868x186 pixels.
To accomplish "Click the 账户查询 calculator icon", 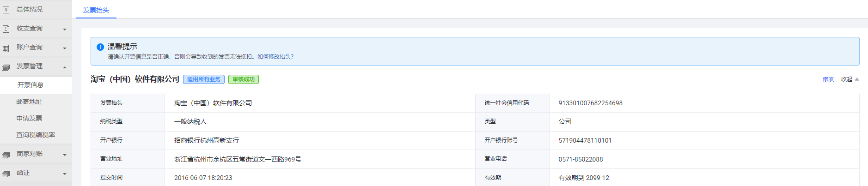I will (x=6, y=48).
